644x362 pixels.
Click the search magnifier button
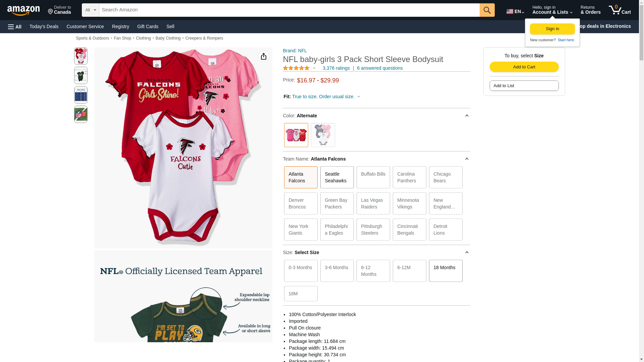(x=487, y=10)
